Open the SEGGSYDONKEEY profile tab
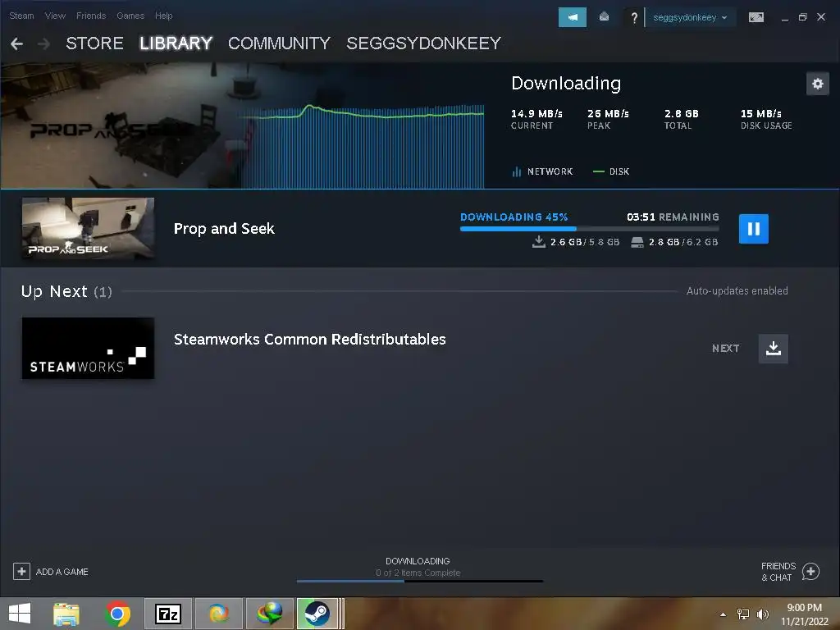The width and height of the screenshot is (840, 630). 424,43
